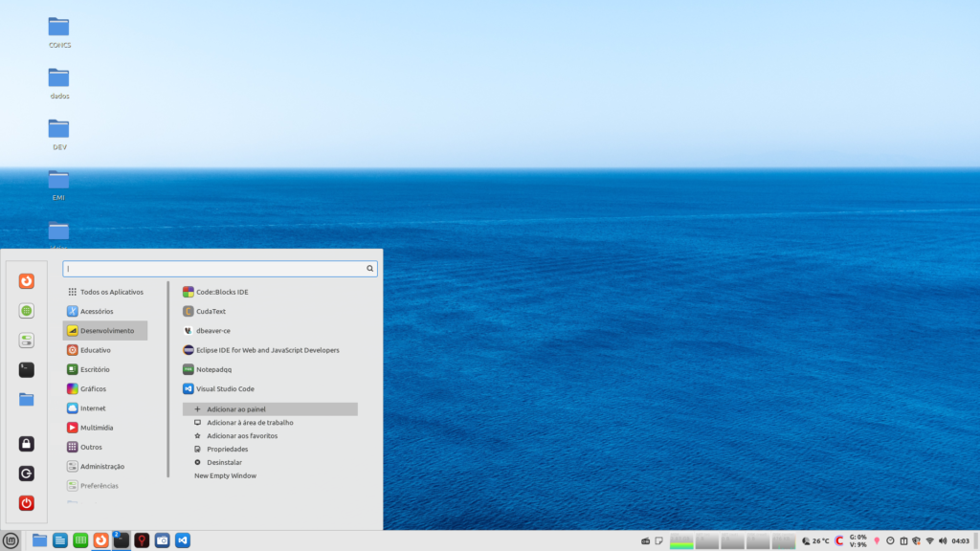980x551 pixels.
Task: Open the terminal from menu favorites
Action: [x=27, y=369]
